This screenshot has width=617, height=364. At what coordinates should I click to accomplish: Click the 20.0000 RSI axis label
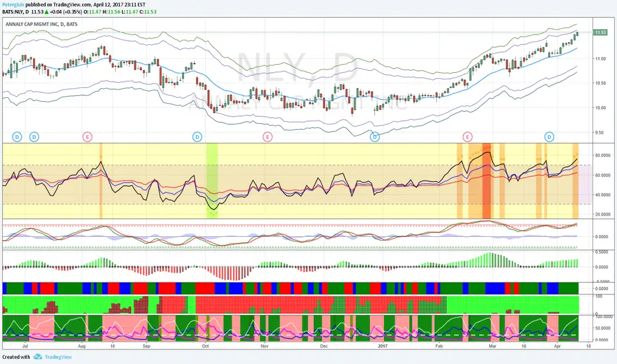602,214
